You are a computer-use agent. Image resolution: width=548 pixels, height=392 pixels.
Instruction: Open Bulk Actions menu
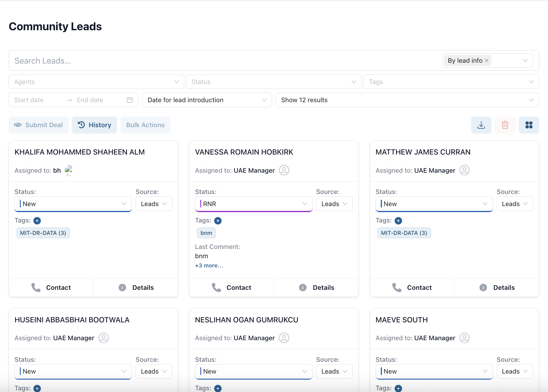coord(145,125)
